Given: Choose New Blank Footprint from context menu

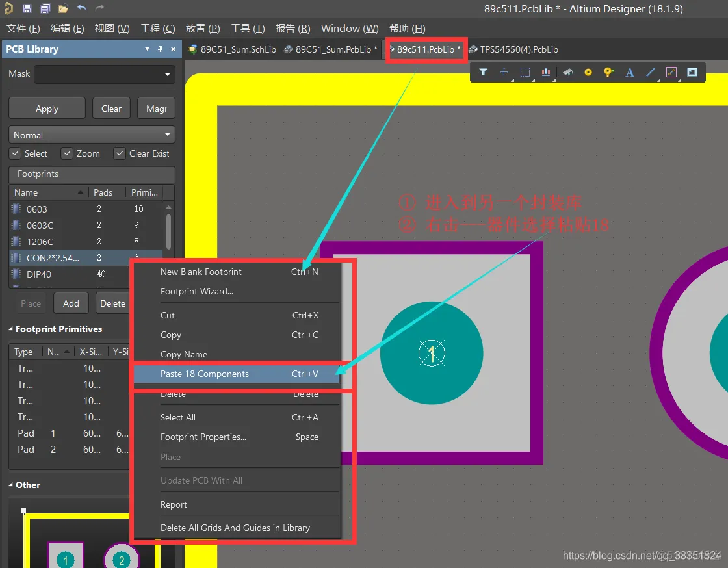Looking at the screenshot, I should 237,272.
